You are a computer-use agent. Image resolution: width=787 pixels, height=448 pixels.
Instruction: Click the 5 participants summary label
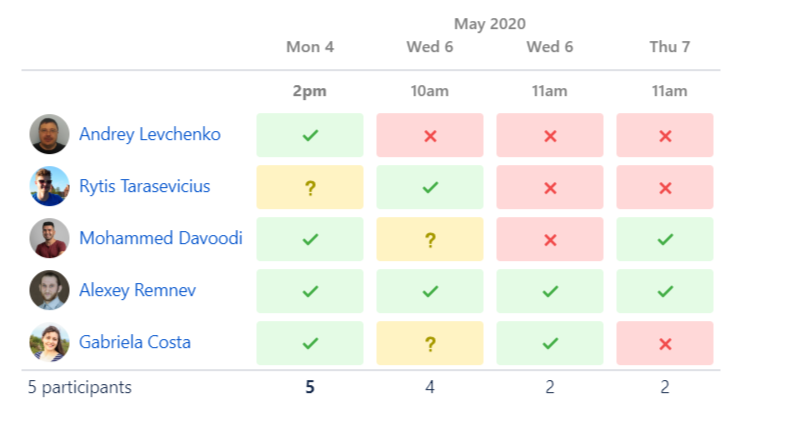point(80,387)
